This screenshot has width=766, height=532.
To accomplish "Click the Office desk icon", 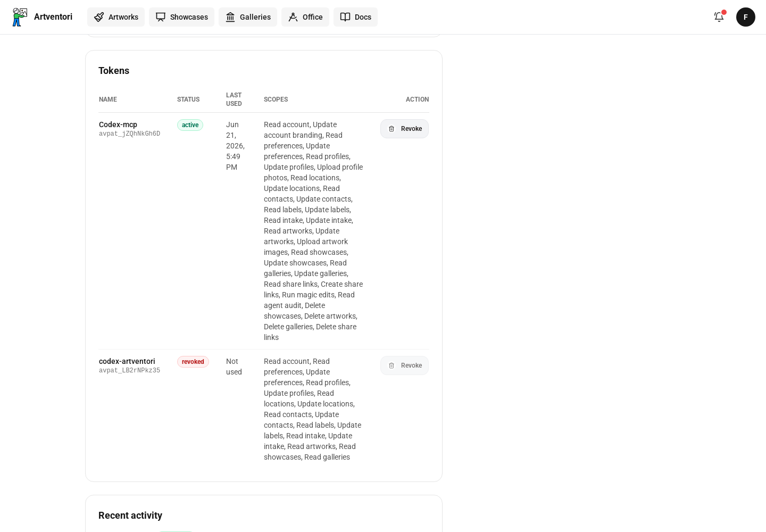I will click(x=293, y=17).
